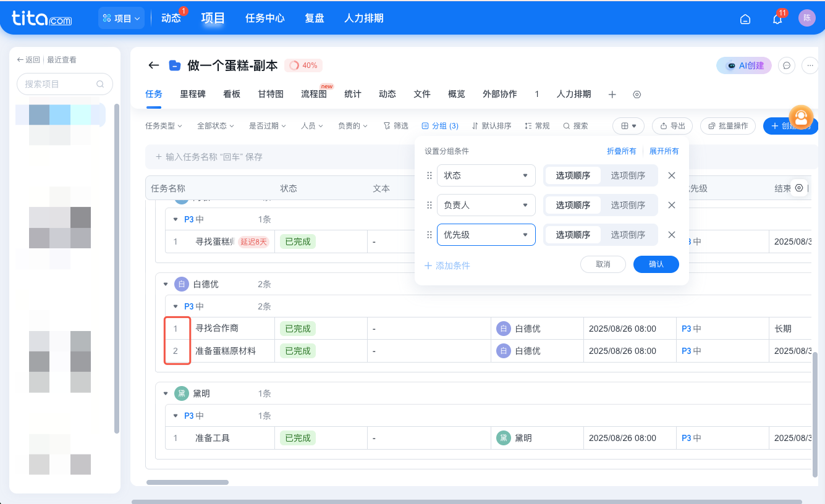Click the 40% progress indicator

303,64
